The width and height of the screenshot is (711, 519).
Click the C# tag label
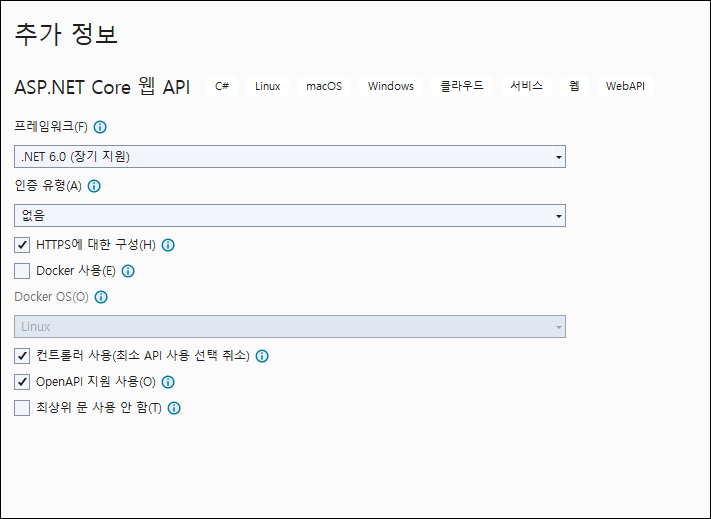tap(222, 86)
